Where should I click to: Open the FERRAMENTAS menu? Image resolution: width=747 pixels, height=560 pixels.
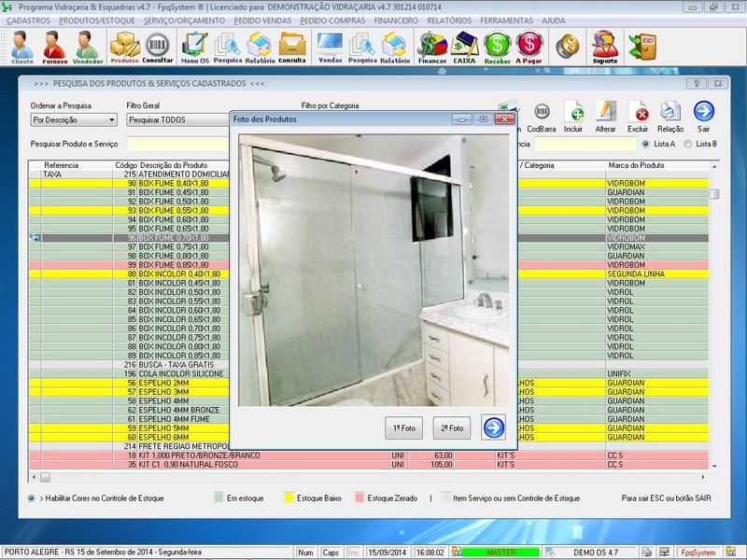click(506, 21)
